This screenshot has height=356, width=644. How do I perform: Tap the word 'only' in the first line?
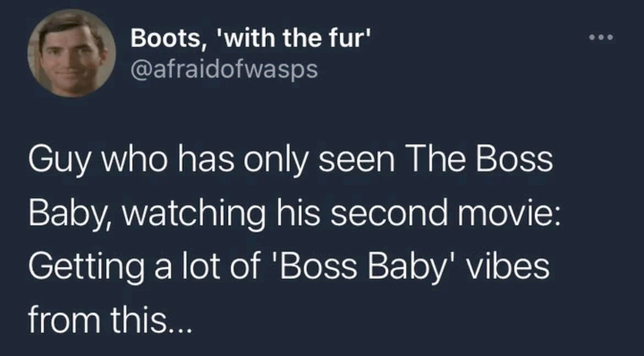click(276, 161)
